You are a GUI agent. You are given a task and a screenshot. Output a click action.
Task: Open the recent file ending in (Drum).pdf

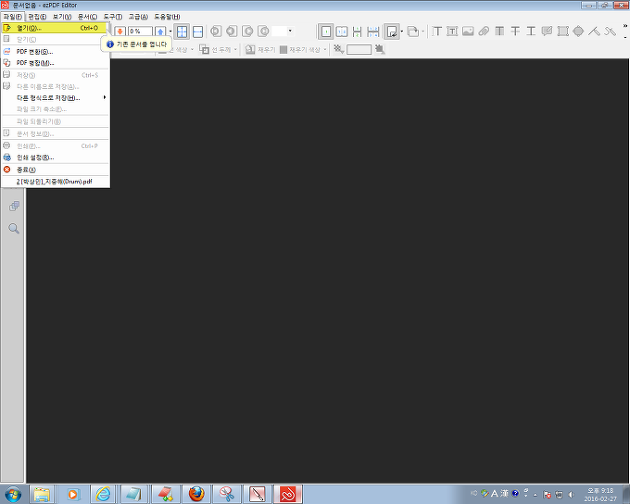(55, 182)
